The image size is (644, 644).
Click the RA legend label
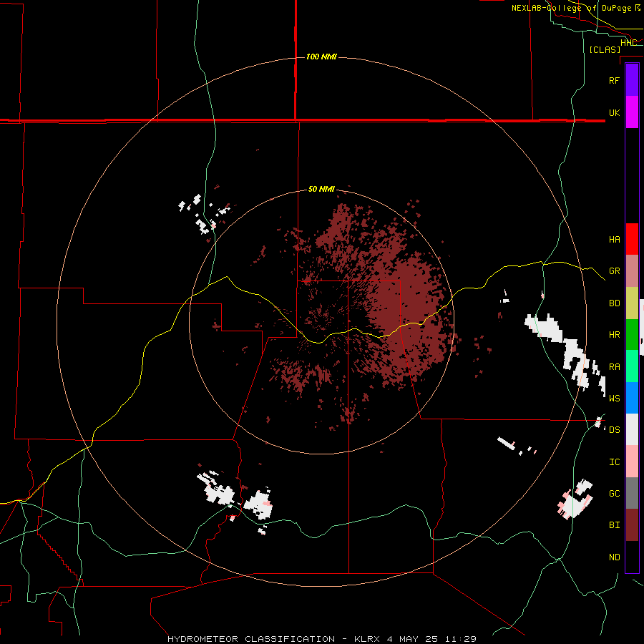click(x=614, y=367)
